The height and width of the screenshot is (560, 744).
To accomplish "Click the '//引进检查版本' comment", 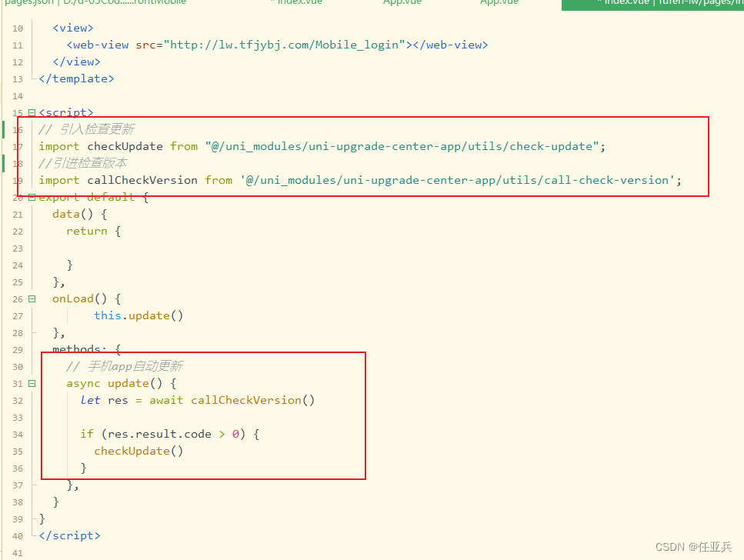I will tap(82, 163).
